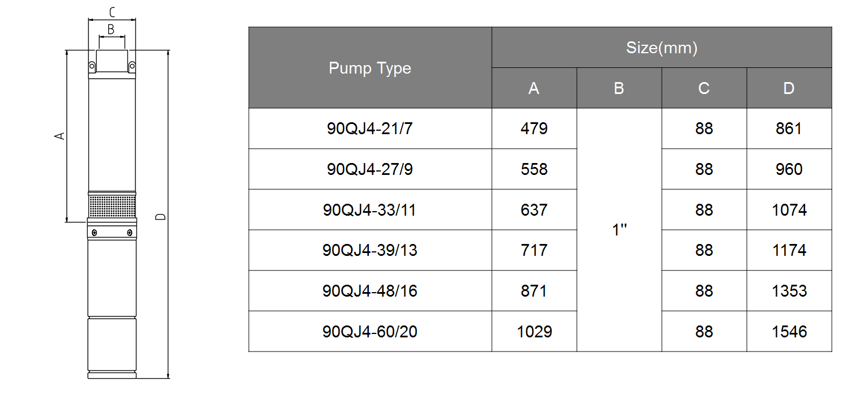The height and width of the screenshot is (407, 868).
Task: Click the pump intake screen mesh
Action: [112, 205]
